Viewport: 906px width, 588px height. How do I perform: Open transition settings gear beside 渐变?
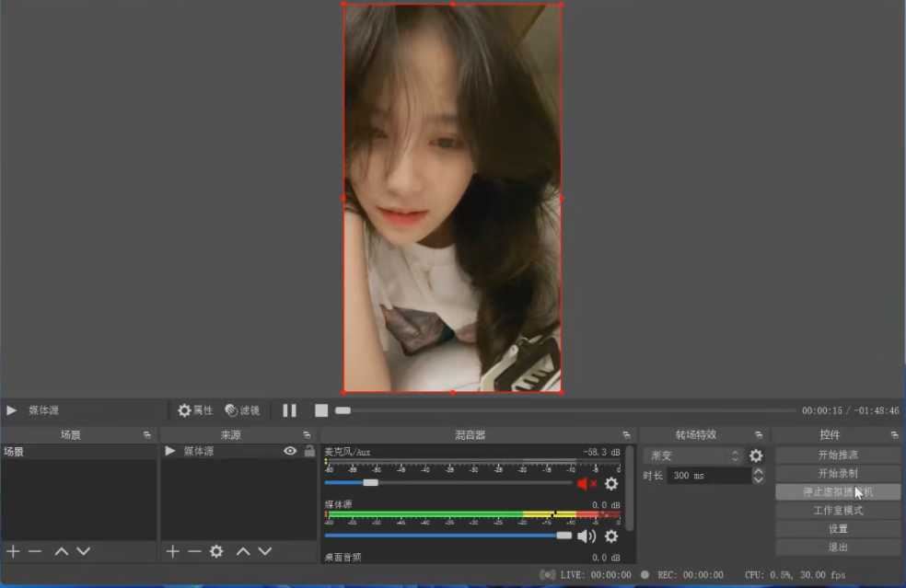tap(756, 455)
